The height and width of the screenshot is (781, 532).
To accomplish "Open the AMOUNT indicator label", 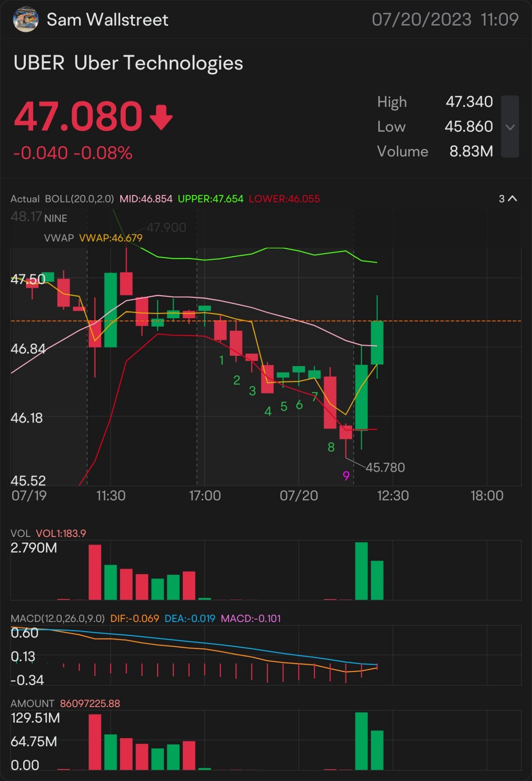I will [32, 704].
